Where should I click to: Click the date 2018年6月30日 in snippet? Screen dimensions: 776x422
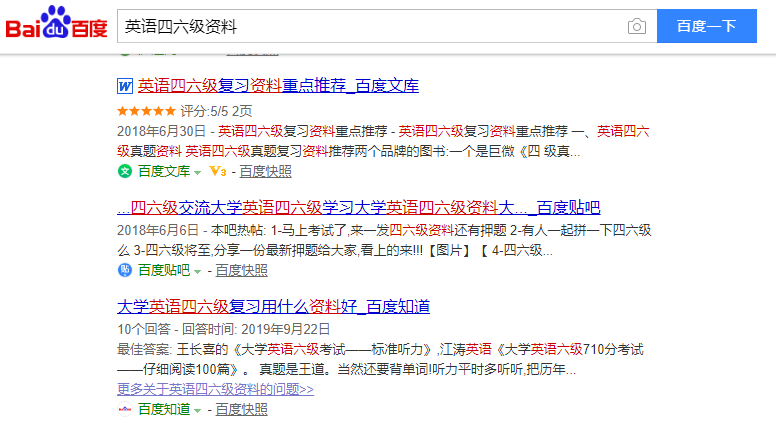(161, 131)
